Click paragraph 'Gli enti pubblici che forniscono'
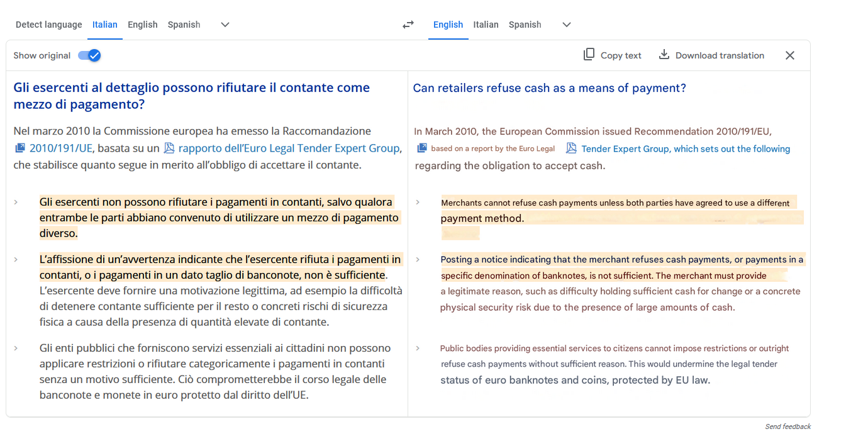868x446 pixels. 215,372
